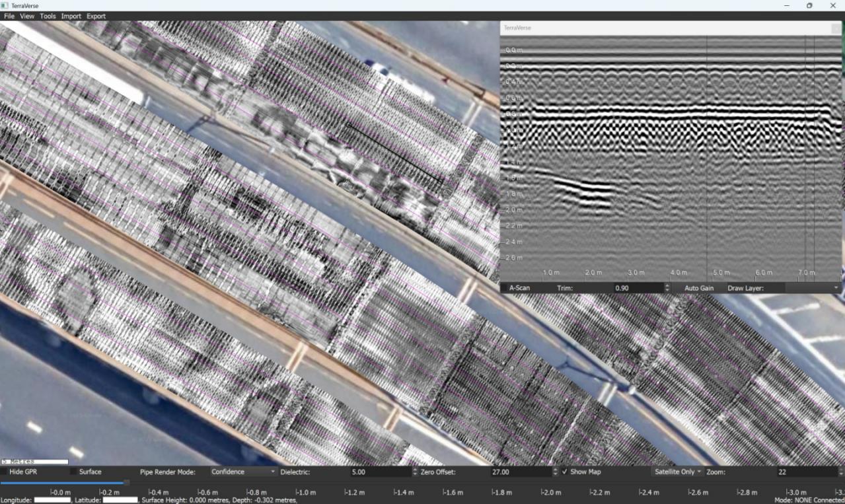The image size is (845, 504).
Task: Uncheck the Show Map checkbox
Action: click(565, 472)
